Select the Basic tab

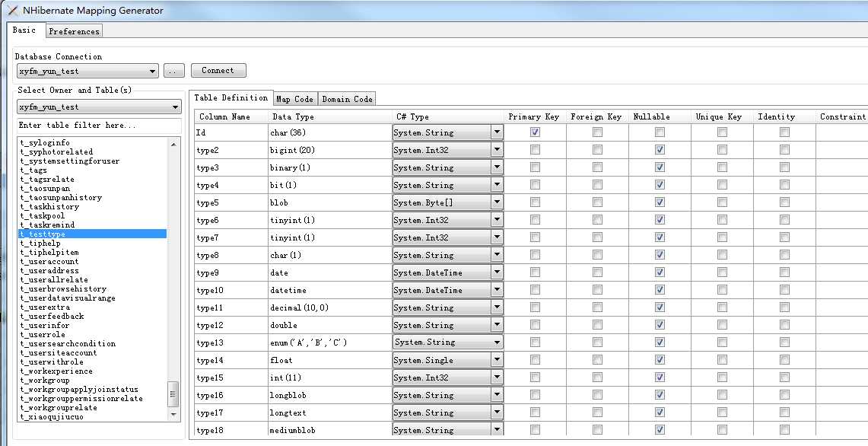[24, 30]
